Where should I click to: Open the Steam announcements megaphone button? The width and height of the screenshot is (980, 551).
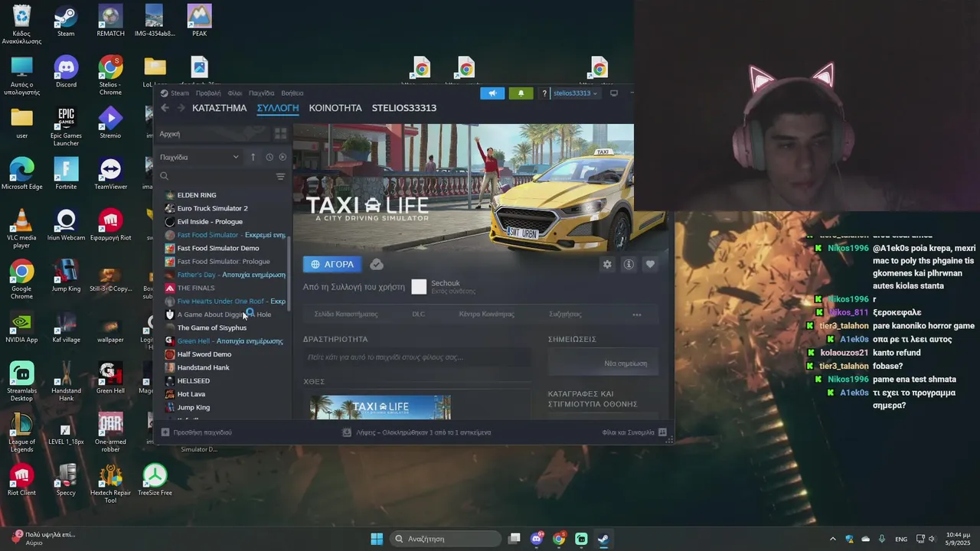click(x=492, y=93)
